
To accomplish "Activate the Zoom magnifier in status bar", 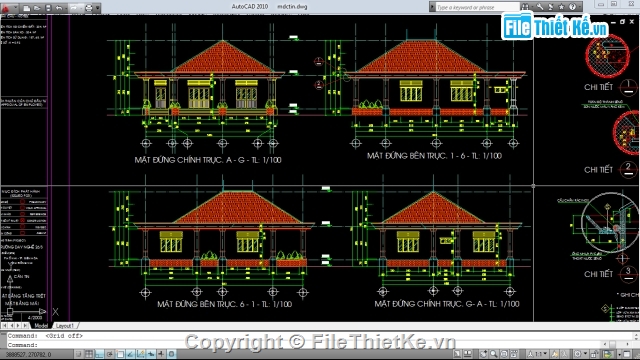I will (x=494, y=354).
